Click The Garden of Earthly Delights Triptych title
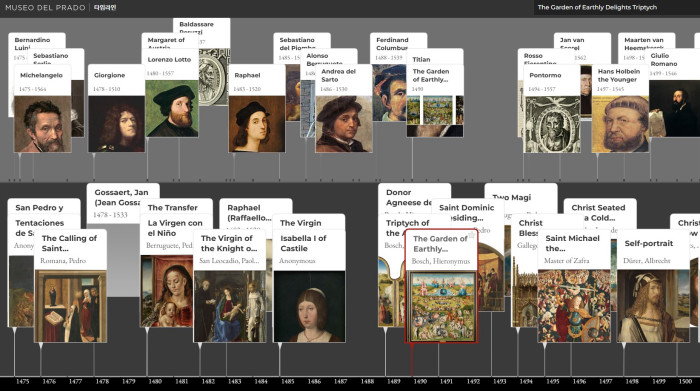The image size is (700, 391). [597, 7]
